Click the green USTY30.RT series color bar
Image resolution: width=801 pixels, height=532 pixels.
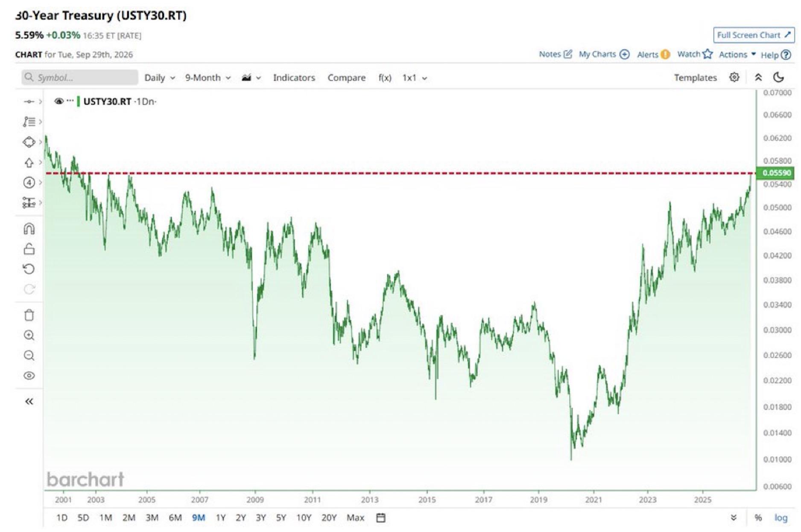tap(79, 101)
